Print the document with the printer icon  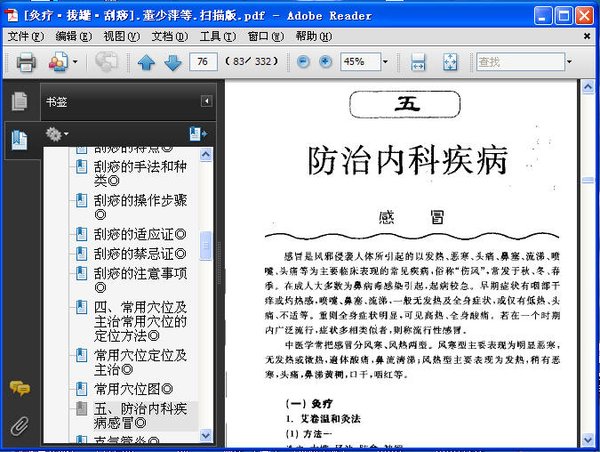coord(26,62)
